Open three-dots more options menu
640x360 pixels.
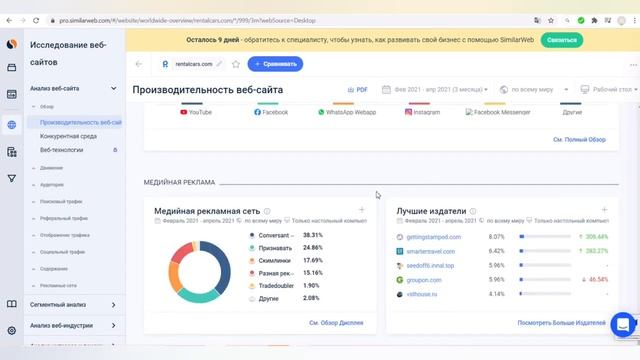tap(633, 64)
